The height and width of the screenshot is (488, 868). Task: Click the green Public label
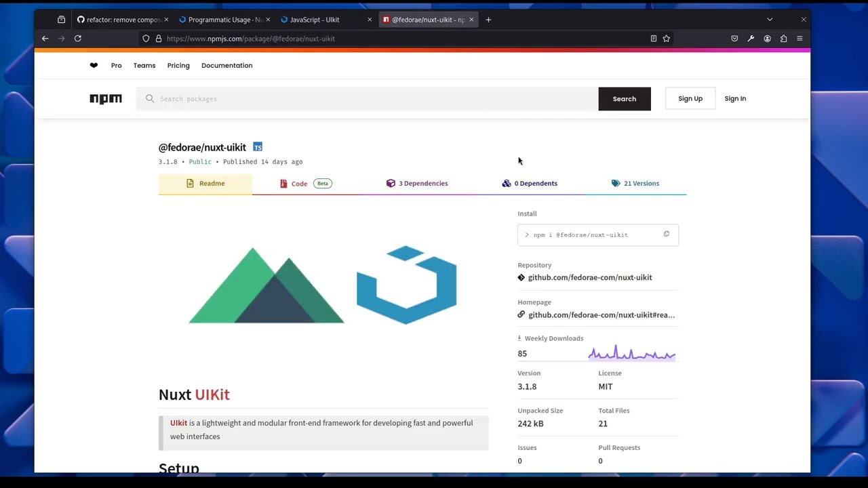(x=200, y=162)
